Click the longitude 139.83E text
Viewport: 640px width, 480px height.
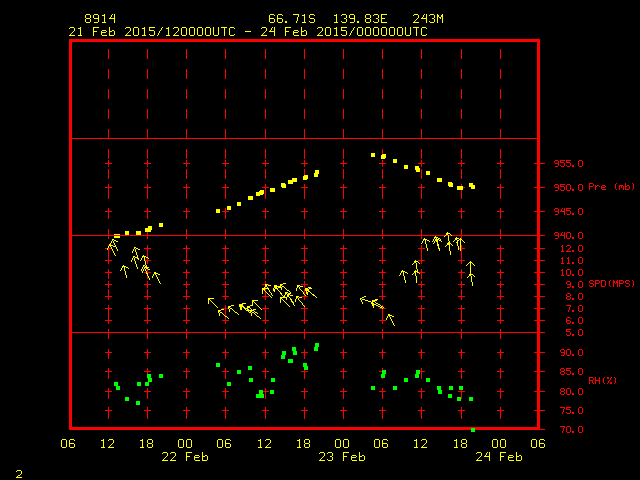point(362,19)
